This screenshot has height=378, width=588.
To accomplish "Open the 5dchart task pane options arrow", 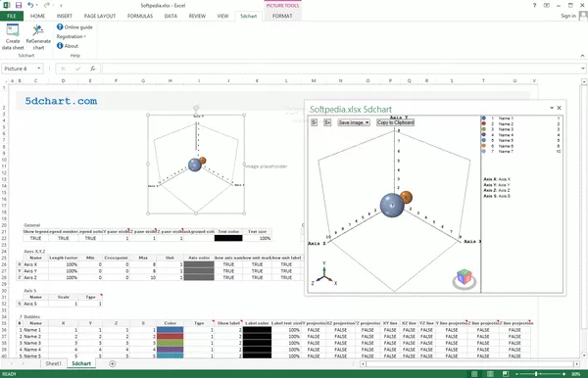I will click(552, 108).
